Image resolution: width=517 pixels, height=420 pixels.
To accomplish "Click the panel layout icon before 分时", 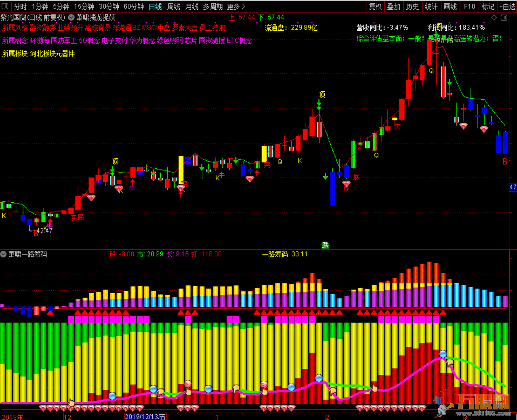I will 5,6.
